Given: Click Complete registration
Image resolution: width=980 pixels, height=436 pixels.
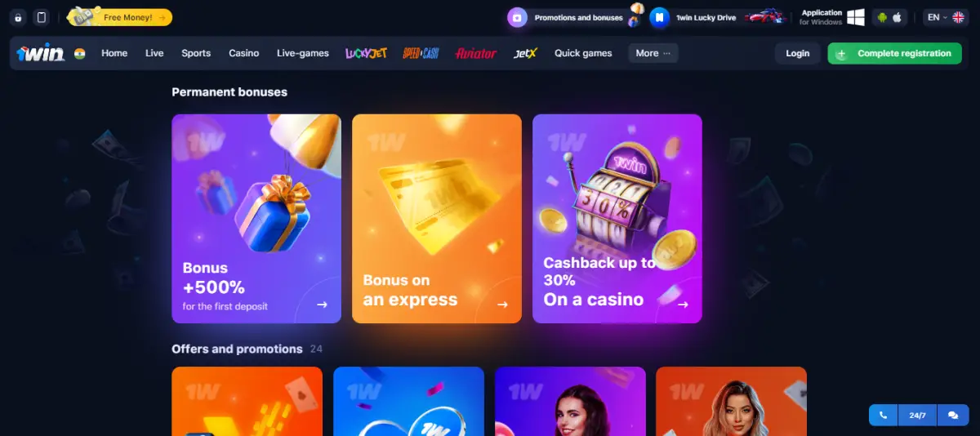Looking at the screenshot, I should pos(894,53).
